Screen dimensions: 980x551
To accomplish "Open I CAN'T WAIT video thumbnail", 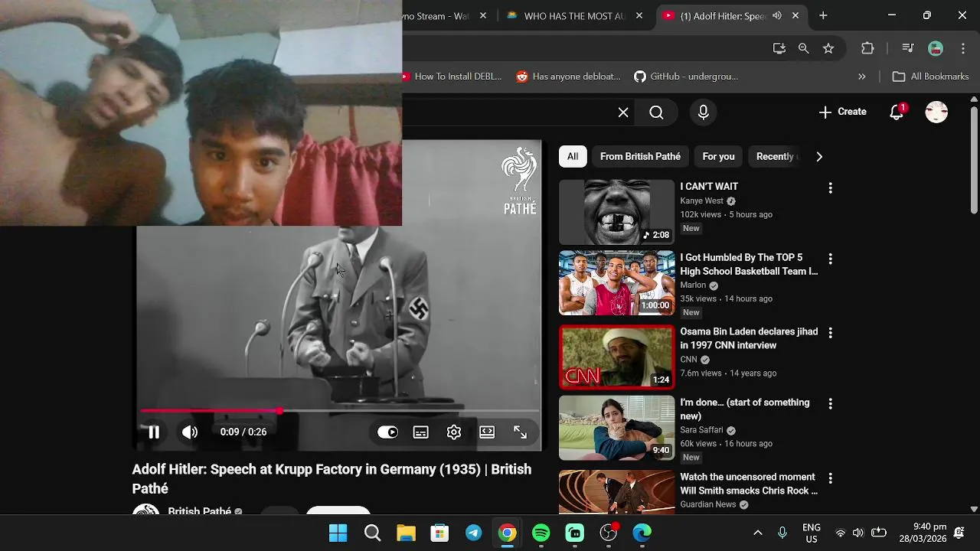I will tap(616, 212).
